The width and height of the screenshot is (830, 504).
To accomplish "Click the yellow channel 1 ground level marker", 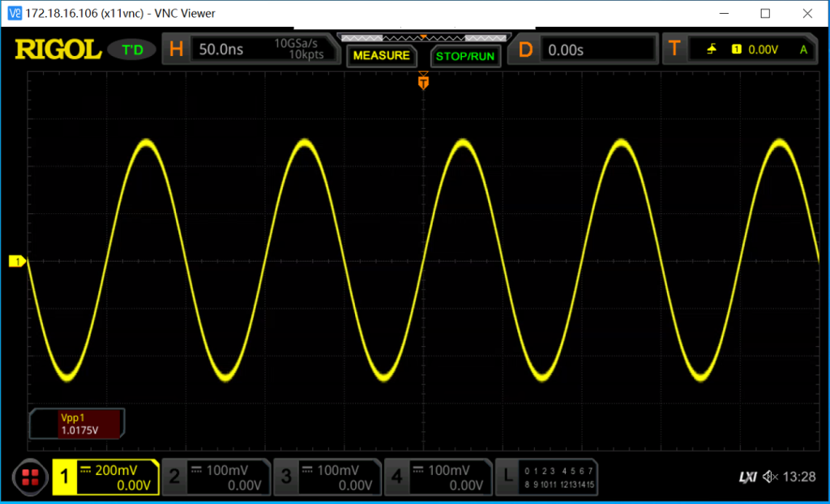I will (x=17, y=261).
